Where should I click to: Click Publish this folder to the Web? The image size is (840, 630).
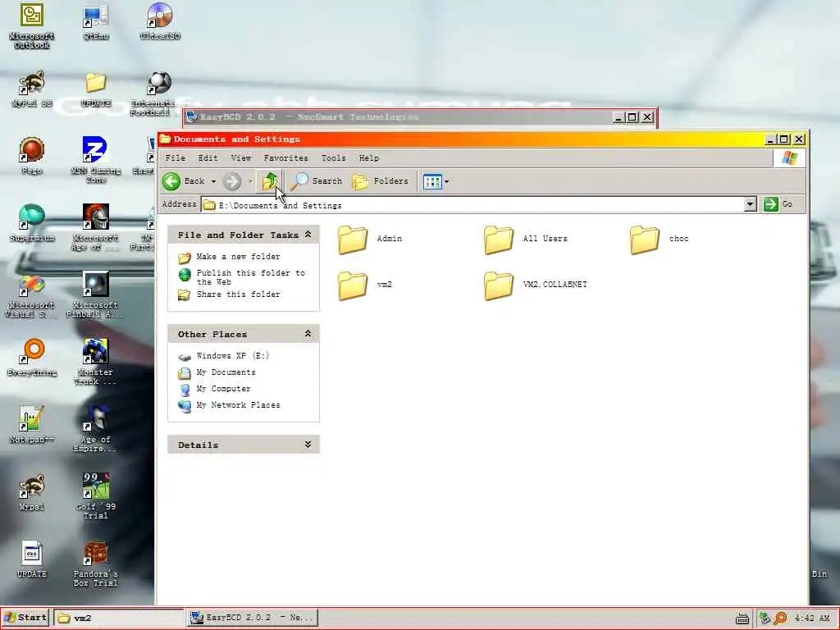(250, 277)
